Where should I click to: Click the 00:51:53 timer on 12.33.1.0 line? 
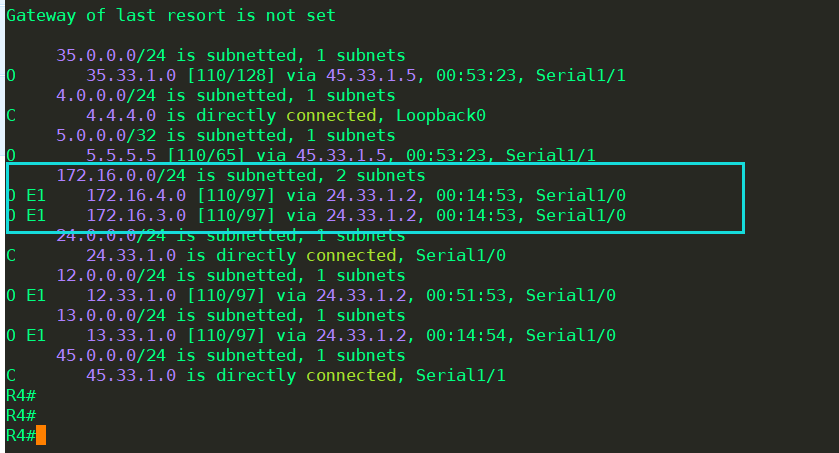pos(466,295)
